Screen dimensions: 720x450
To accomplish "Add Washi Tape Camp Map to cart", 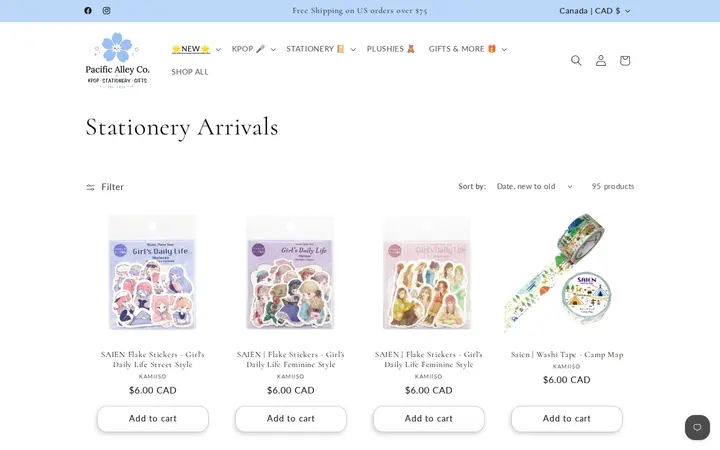I will pos(567,419).
